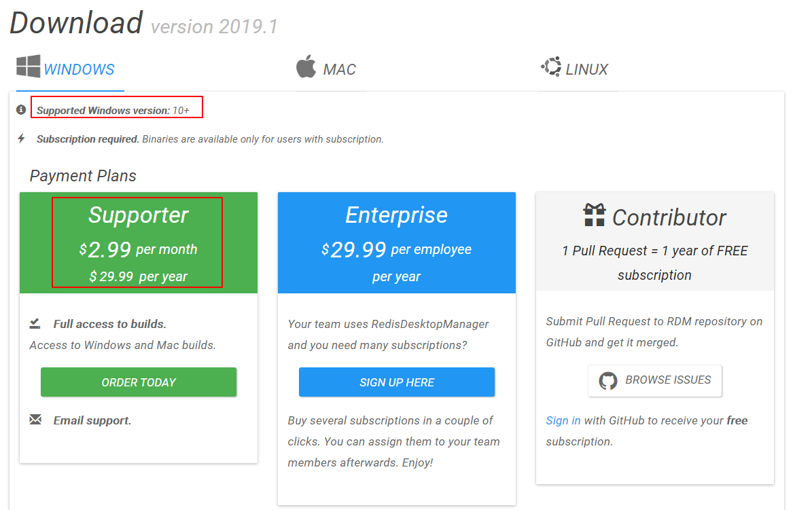Click the download icon beside Full access to builds
This screenshot has height=510, width=812.
[x=35, y=324]
